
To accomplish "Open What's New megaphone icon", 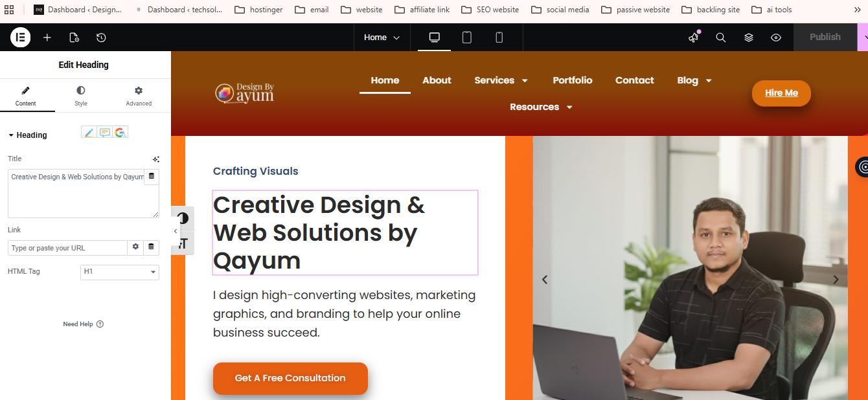I will point(694,38).
